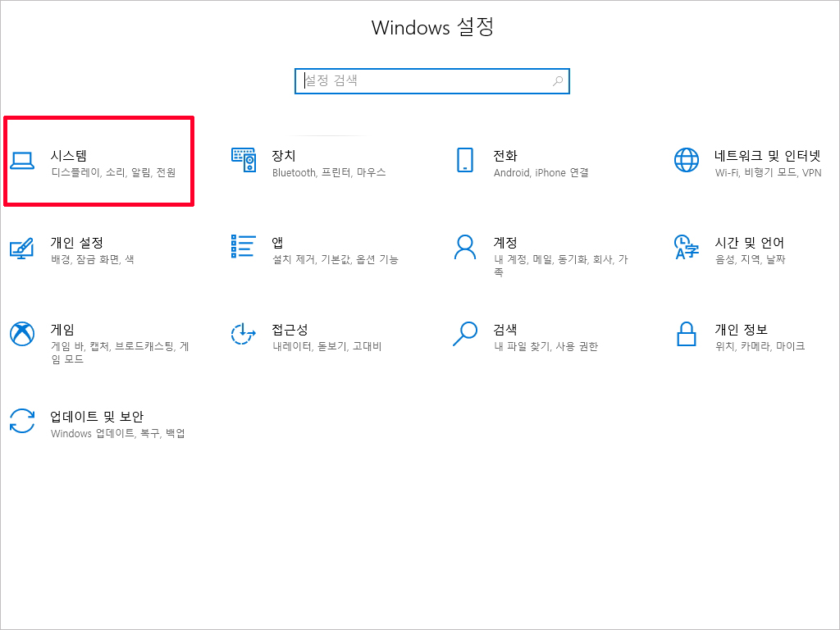Click description '게임 바, 캡처, 브로드캐스팅'
Screen dimensions: 840x630
click(120, 353)
